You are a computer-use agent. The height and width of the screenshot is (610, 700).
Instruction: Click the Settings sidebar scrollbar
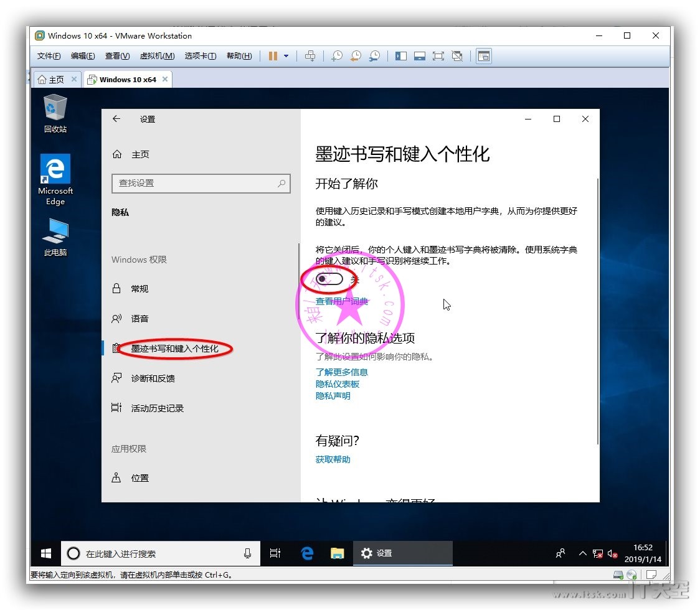pyautogui.click(x=298, y=281)
